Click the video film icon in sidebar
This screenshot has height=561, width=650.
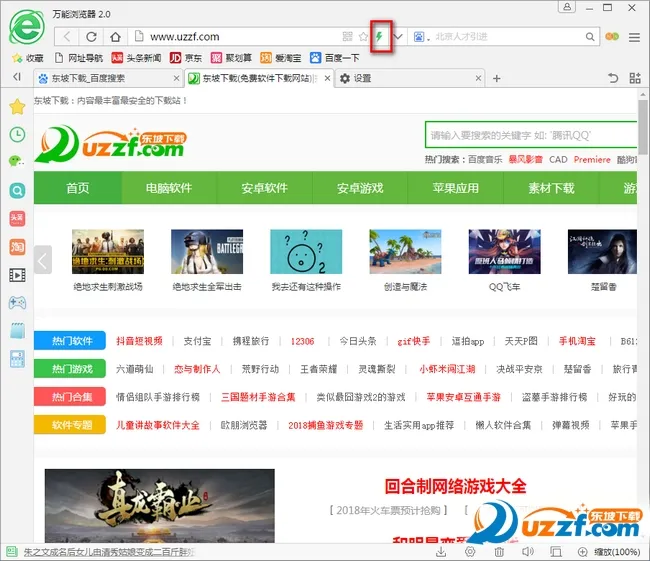17,274
